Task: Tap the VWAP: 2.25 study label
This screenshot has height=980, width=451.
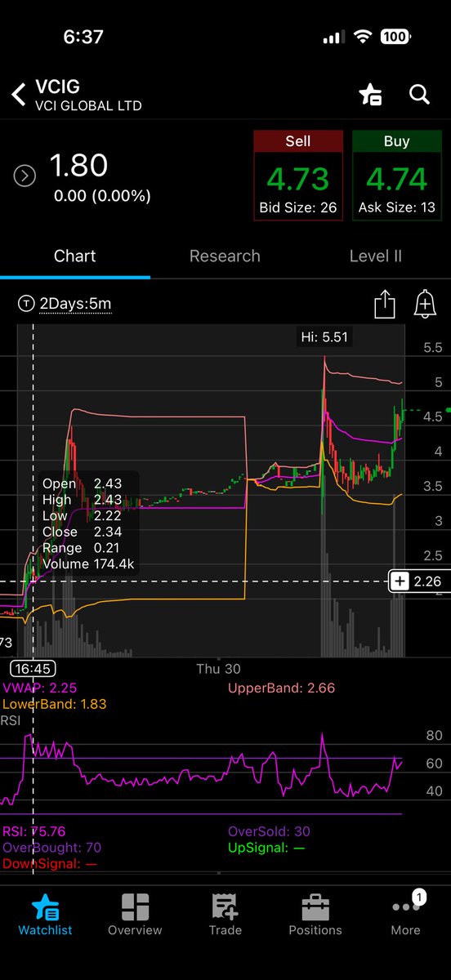Action: tap(40, 688)
